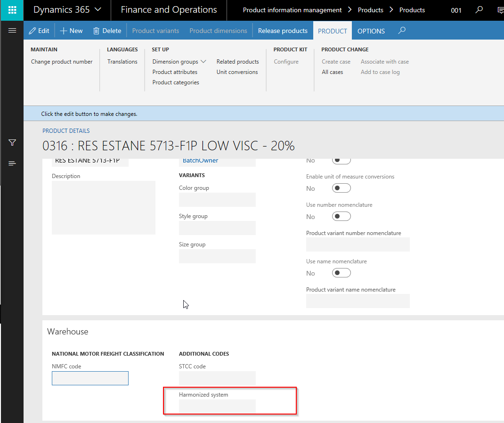The image size is (504, 423).
Task: Open Translations under LANGUAGES
Action: pos(122,61)
